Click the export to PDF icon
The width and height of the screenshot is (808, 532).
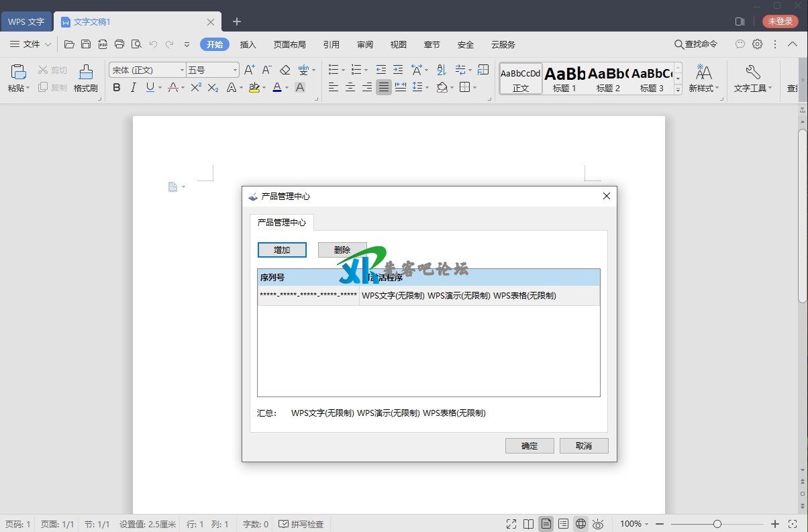(x=103, y=44)
